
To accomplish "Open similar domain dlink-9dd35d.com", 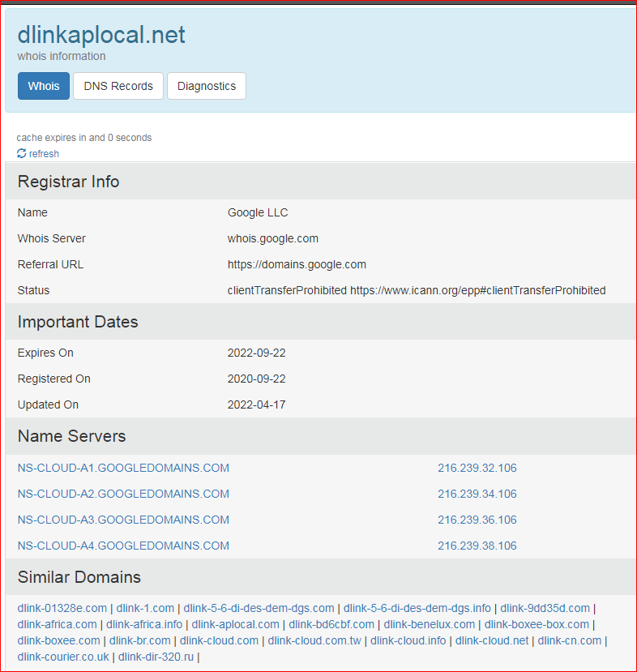I will pos(545,608).
